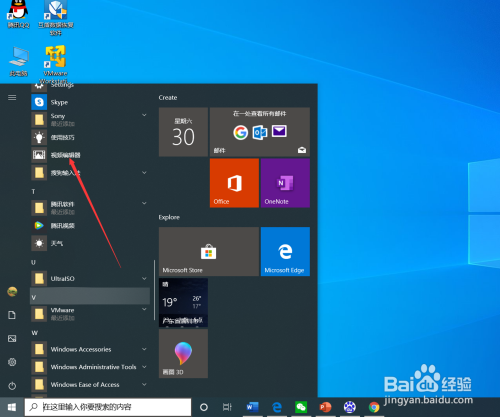Click the Start menu app list scrollbar
The image size is (500, 417).
tap(154, 290)
